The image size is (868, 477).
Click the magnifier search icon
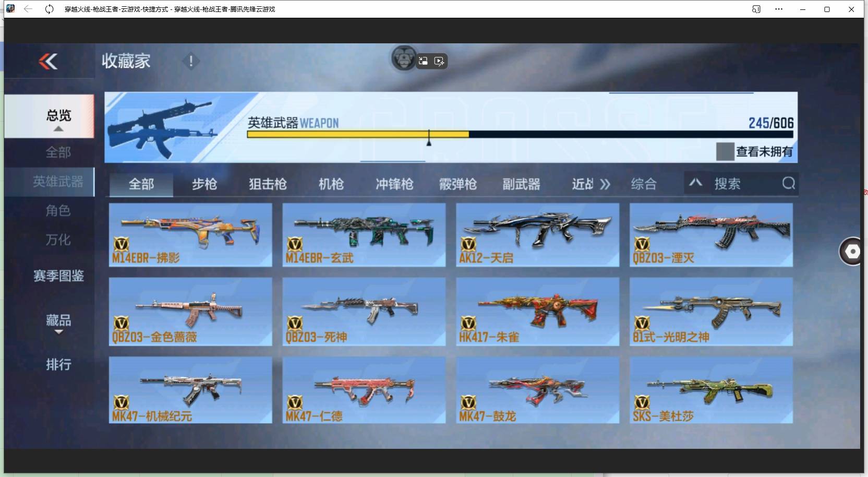789,183
